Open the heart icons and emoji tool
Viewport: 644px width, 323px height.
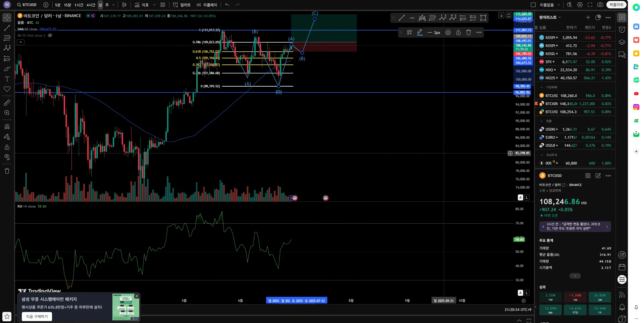(7, 89)
